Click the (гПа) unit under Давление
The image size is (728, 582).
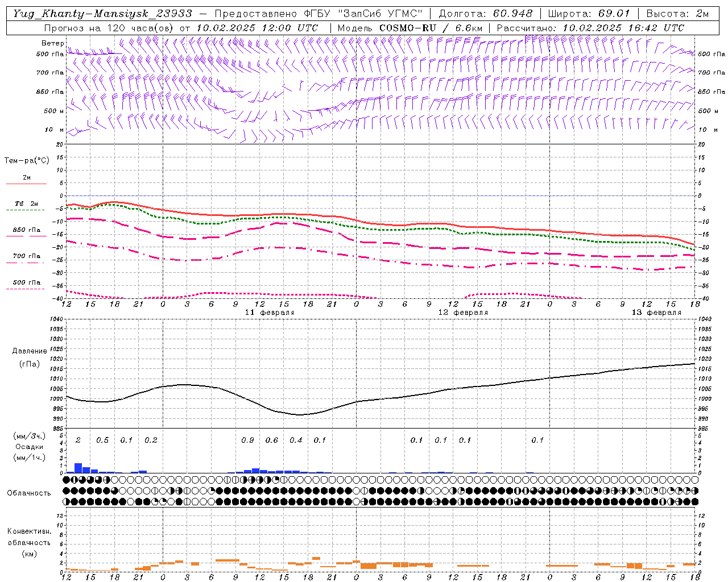[30, 364]
